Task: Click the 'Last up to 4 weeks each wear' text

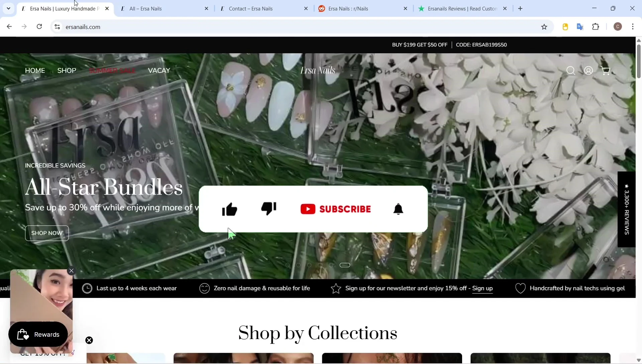Action: click(x=136, y=288)
